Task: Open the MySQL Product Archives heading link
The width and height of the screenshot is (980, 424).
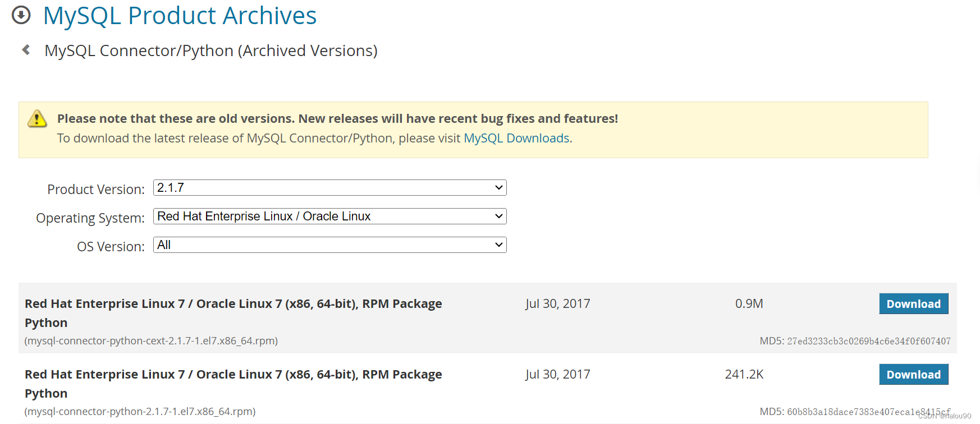Action: coord(180,15)
